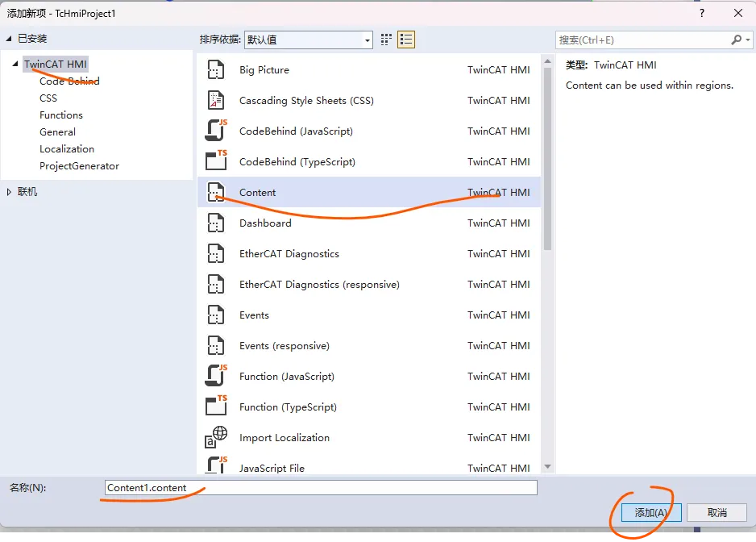
Task: Select Function (TypeScript) item text
Action: (x=288, y=406)
